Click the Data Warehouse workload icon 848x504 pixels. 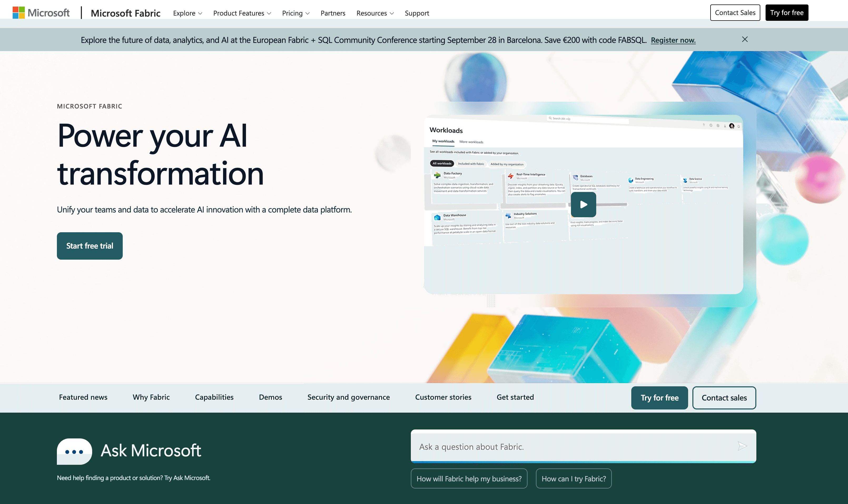point(437,217)
